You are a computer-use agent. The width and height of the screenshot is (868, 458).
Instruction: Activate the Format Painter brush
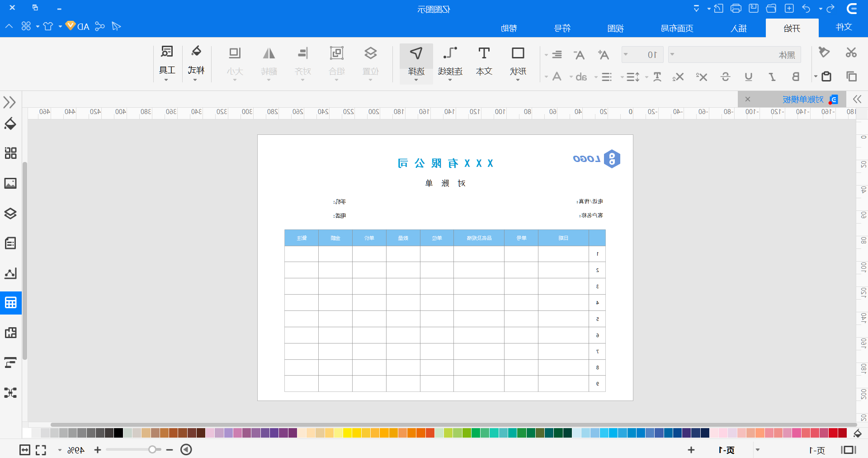click(824, 52)
